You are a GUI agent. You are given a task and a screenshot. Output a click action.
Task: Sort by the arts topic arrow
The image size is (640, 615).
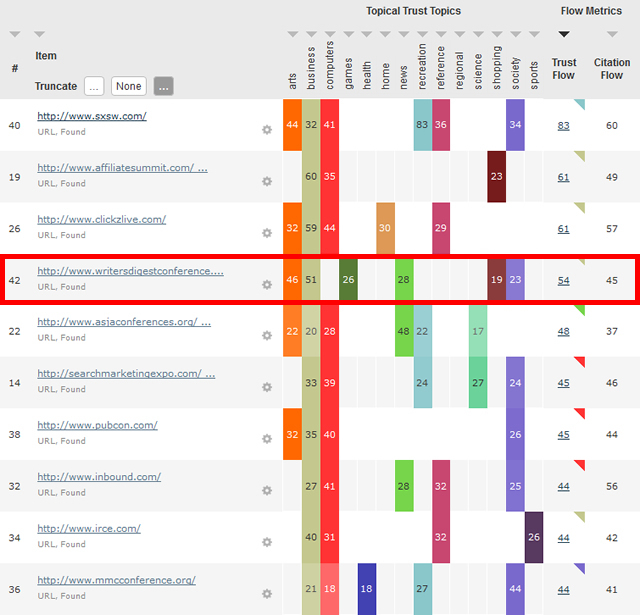[x=293, y=34]
